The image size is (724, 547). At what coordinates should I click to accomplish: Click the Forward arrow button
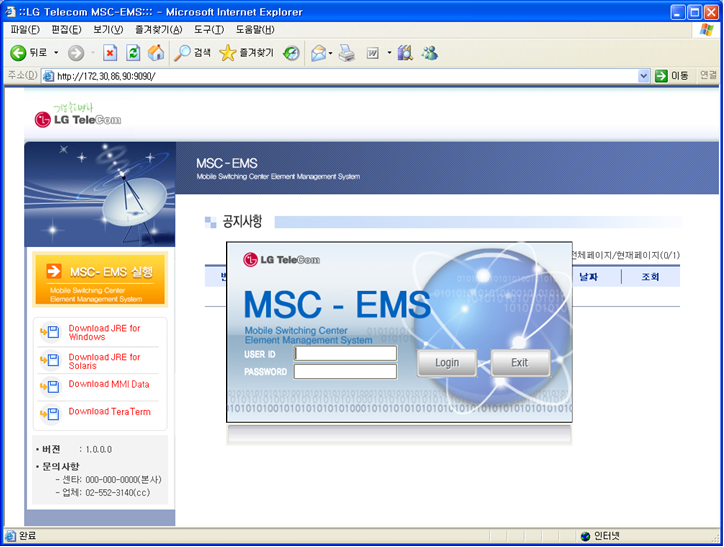click(x=76, y=53)
